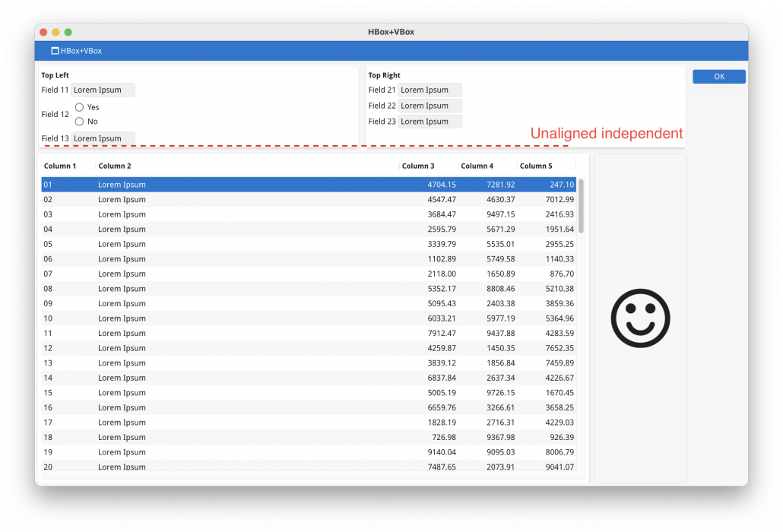Click the green zoom window button

(x=68, y=32)
